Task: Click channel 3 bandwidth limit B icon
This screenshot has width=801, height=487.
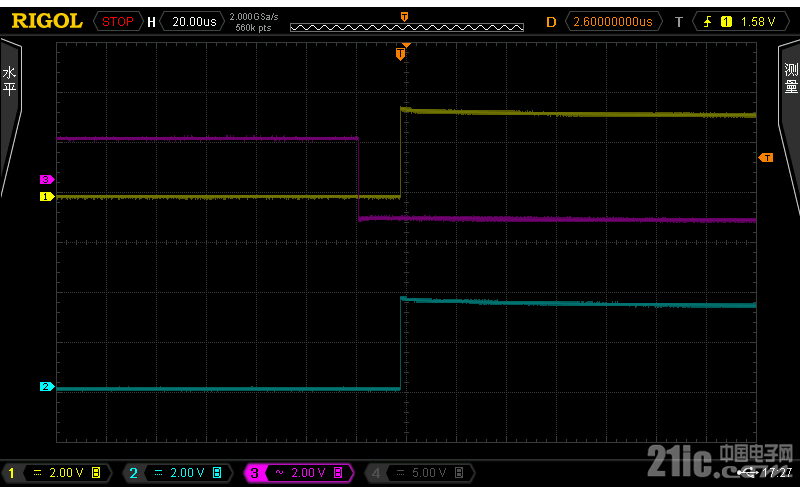Action: 338,473
